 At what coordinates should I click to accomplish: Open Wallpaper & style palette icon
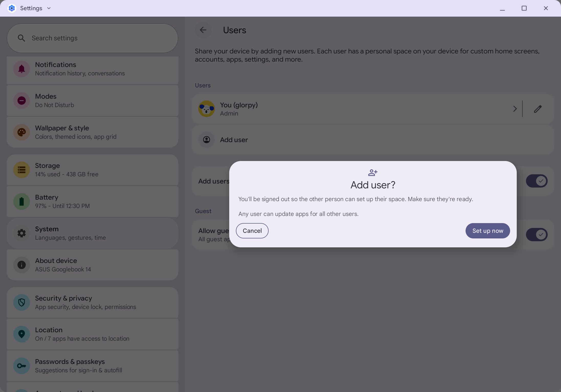pyautogui.click(x=21, y=132)
